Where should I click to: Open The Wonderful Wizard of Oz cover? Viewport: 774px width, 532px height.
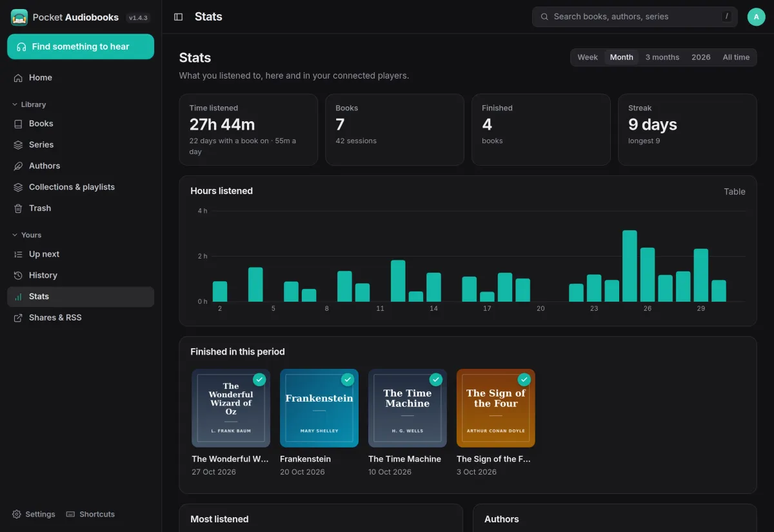click(231, 408)
